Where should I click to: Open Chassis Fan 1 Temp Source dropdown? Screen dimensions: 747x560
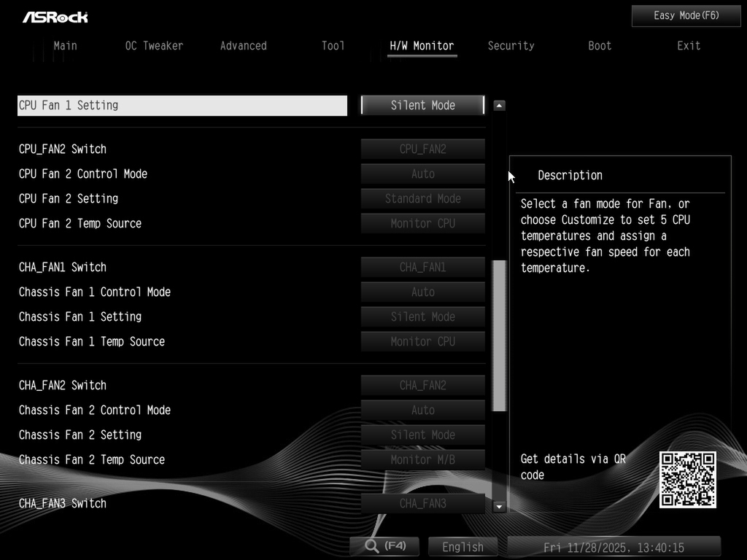click(x=423, y=341)
